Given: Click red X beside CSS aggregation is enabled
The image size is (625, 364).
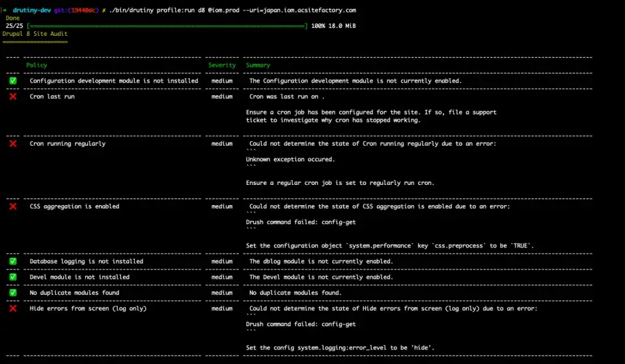Looking at the screenshot, I should (13, 206).
